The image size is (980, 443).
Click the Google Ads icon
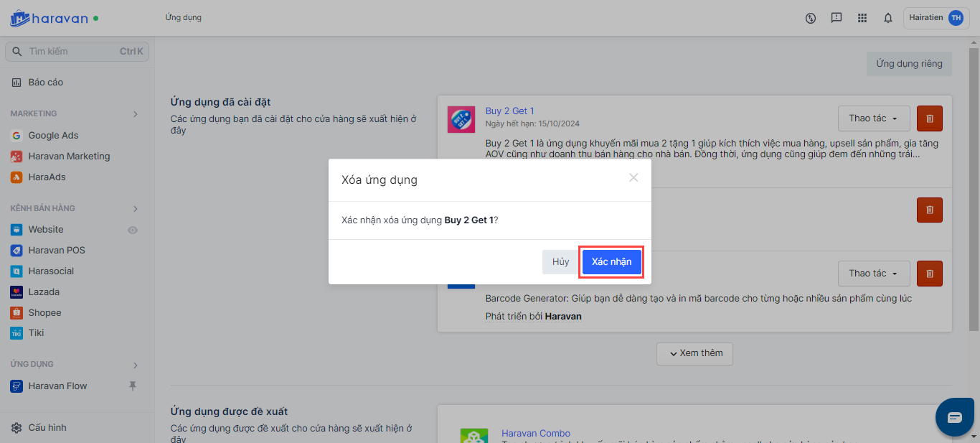coord(16,136)
